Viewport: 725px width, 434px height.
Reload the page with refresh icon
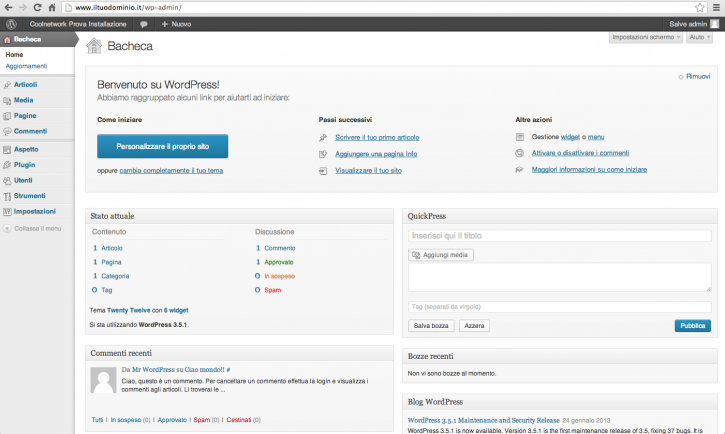(x=37, y=7)
